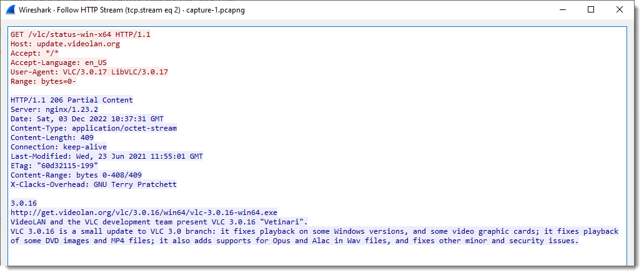Click the Connection: keep-alive line
644x275 pixels.
(59, 147)
